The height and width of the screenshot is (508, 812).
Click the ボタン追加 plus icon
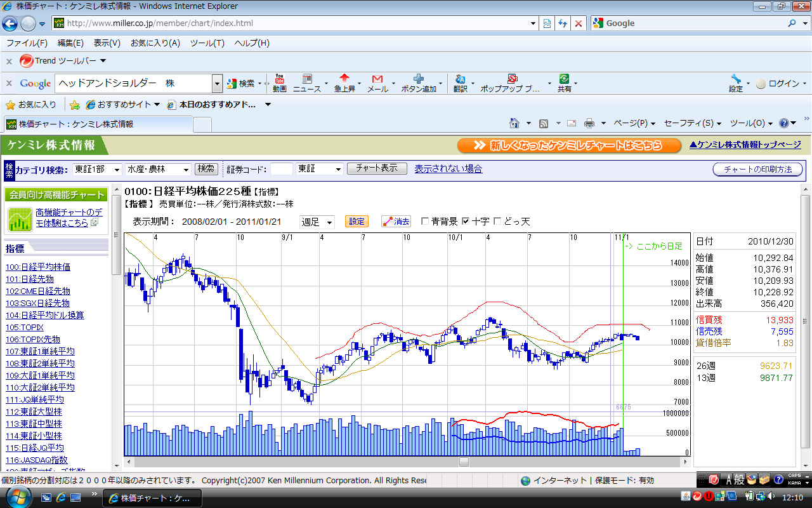click(419, 79)
